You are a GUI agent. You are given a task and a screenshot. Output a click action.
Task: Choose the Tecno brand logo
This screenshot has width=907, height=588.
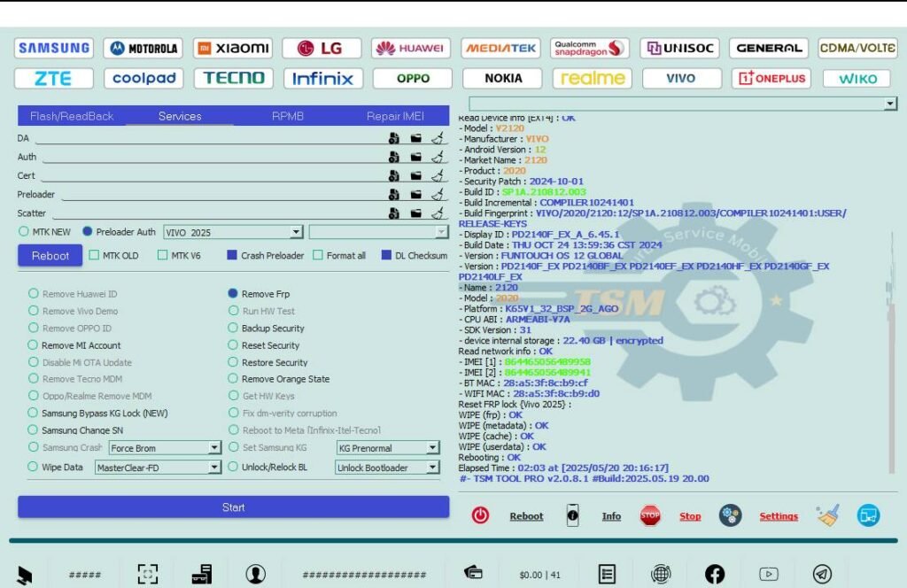tap(233, 78)
